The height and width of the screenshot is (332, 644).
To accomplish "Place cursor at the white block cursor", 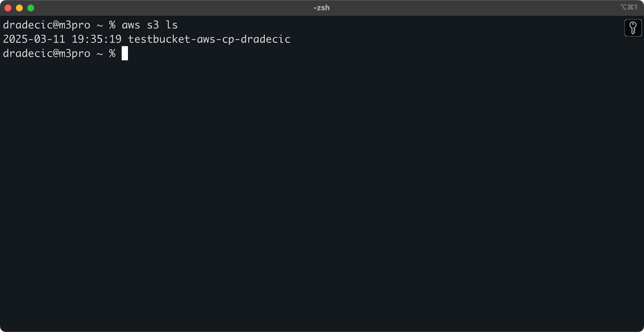I will [x=125, y=53].
